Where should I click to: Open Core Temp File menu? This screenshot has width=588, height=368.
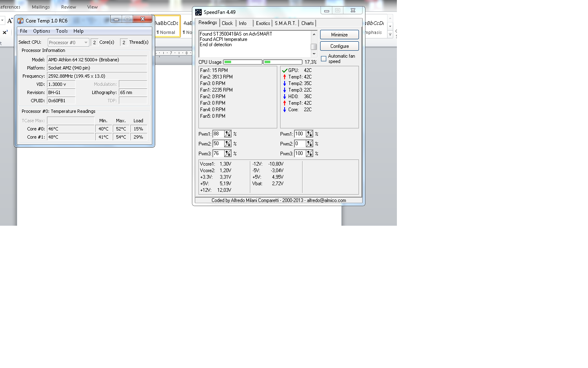click(x=24, y=31)
